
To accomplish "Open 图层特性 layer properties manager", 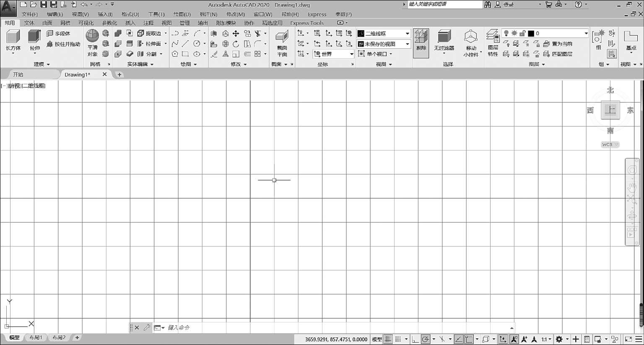I will click(x=493, y=43).
